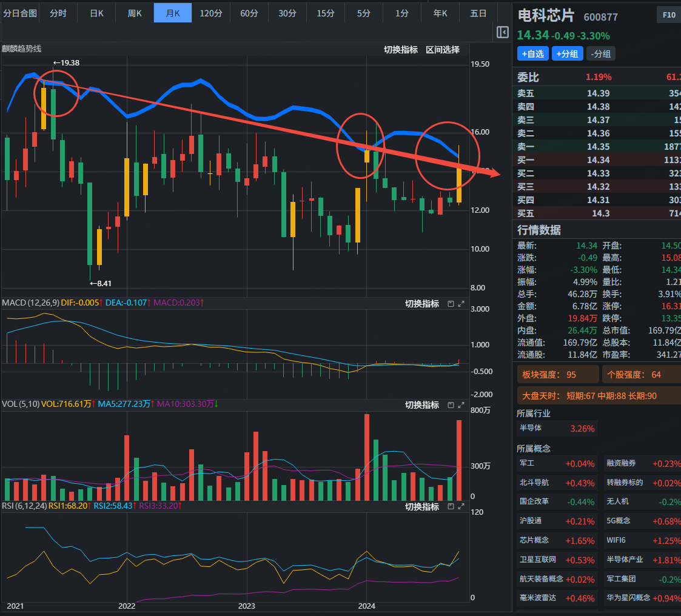681x616 pixels.
Task: Switch to the 日K tab
Action: (96, 13)
